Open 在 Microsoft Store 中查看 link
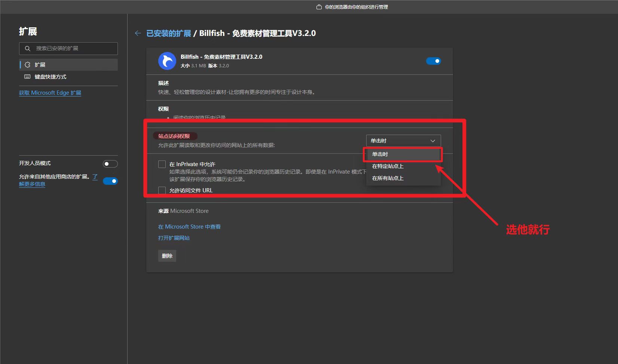 pyautogui.click(x=189, y=227)
